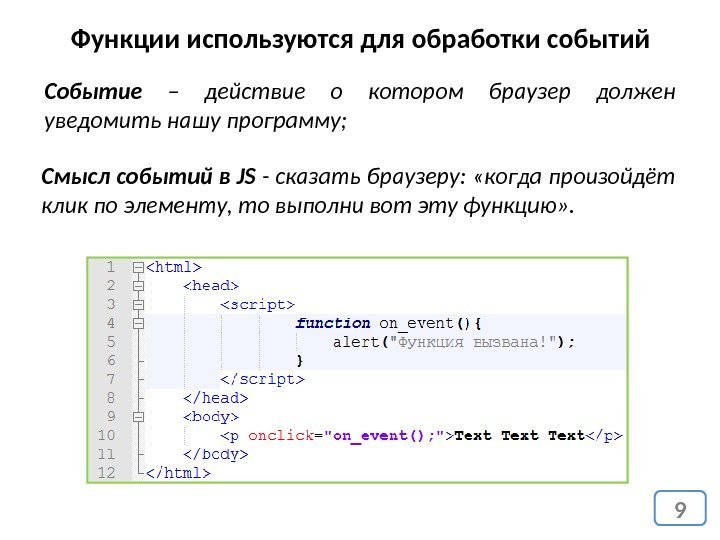The height and width of the screenshot is (540, 720).
Task: Click the onclick attribute on line 10
Action: 281,435
